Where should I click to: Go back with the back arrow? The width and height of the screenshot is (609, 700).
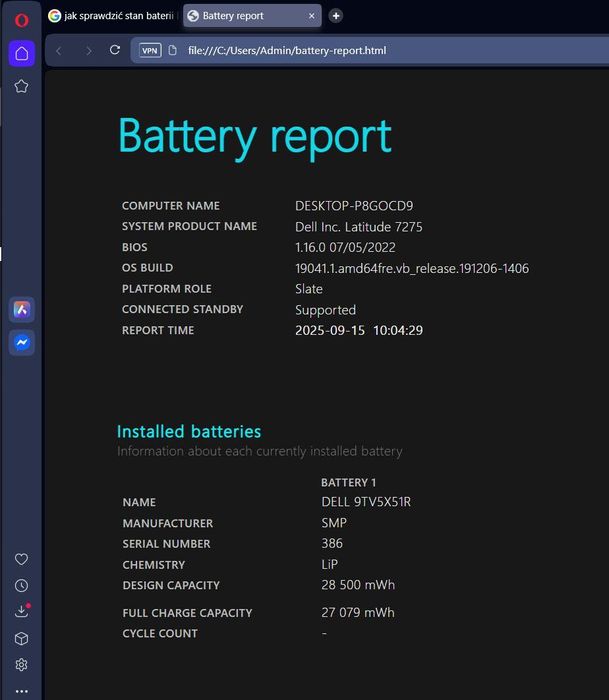click(x=58, y=50)
